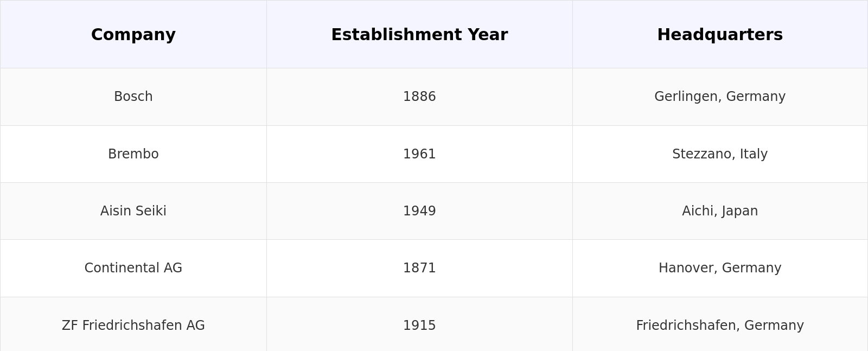Image resolution: width=868 pixels, height=351 pixels.
Task: Click the Company column header
Action: point(133,35)
